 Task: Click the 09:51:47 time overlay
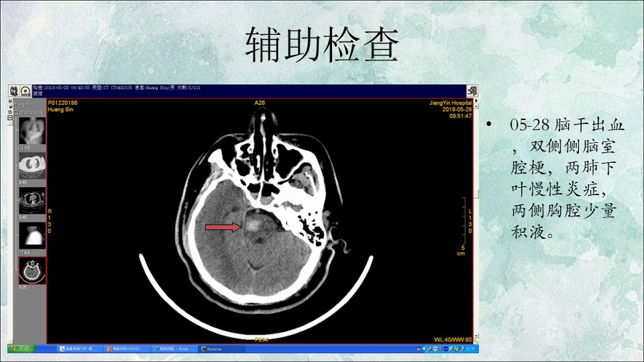(x=460, y=116)
